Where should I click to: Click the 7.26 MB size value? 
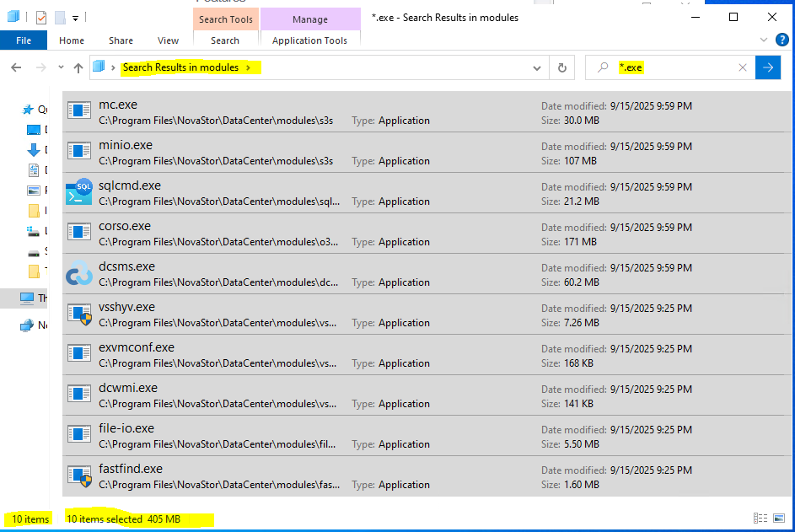pyautogui.click(x=582, y=323)
